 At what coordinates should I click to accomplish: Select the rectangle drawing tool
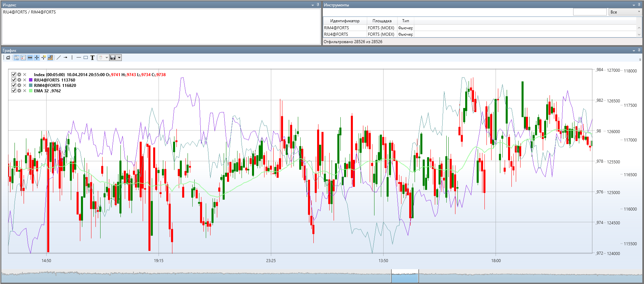pos(86,58)
